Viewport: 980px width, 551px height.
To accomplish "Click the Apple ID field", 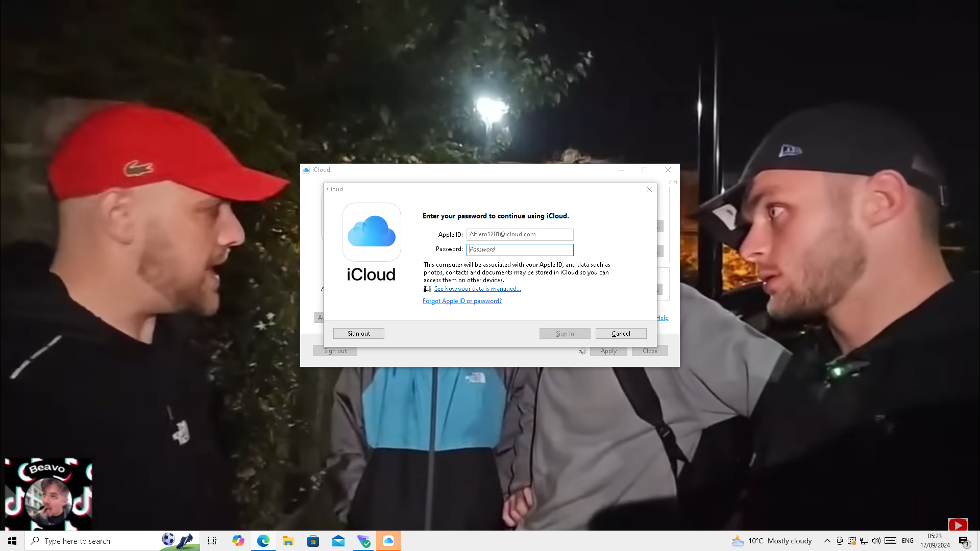I will coord(520,234).
